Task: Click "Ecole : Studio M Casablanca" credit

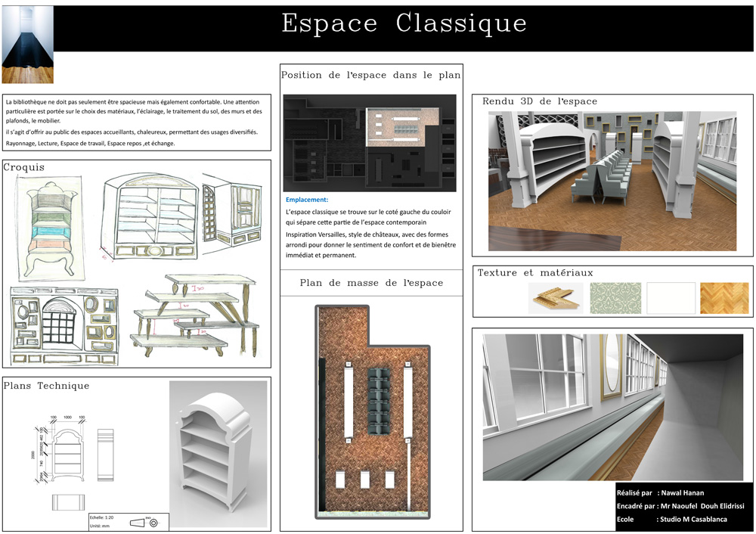Action: pos(671,519)
